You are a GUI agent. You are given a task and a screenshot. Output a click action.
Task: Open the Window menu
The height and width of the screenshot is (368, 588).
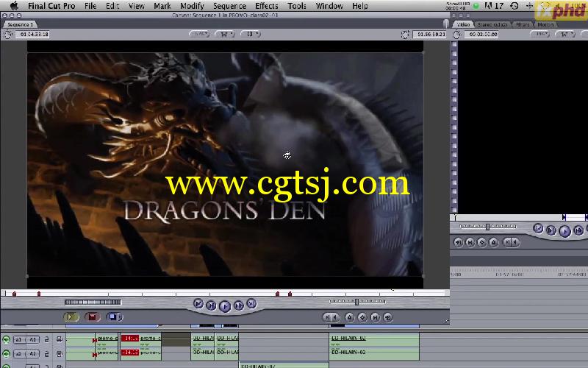click(x=329, y=6)
